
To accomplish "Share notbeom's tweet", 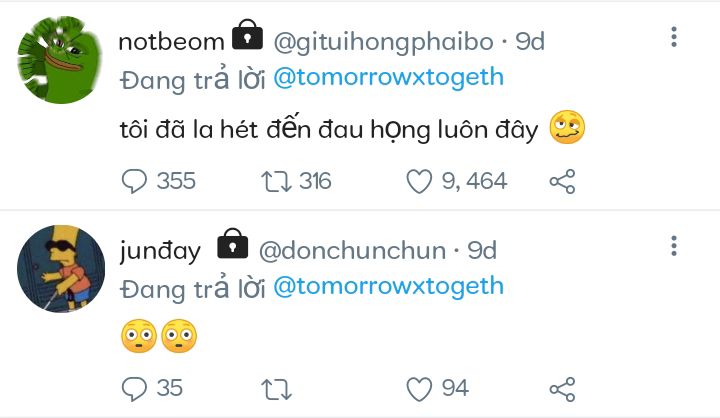I will [563, 181].
